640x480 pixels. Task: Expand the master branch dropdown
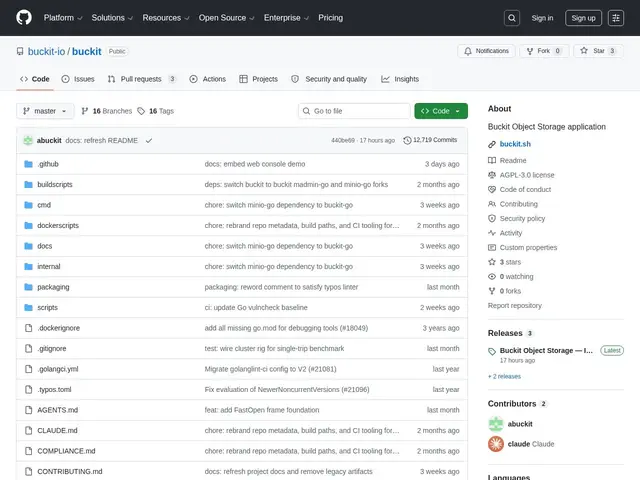(45, 111)
